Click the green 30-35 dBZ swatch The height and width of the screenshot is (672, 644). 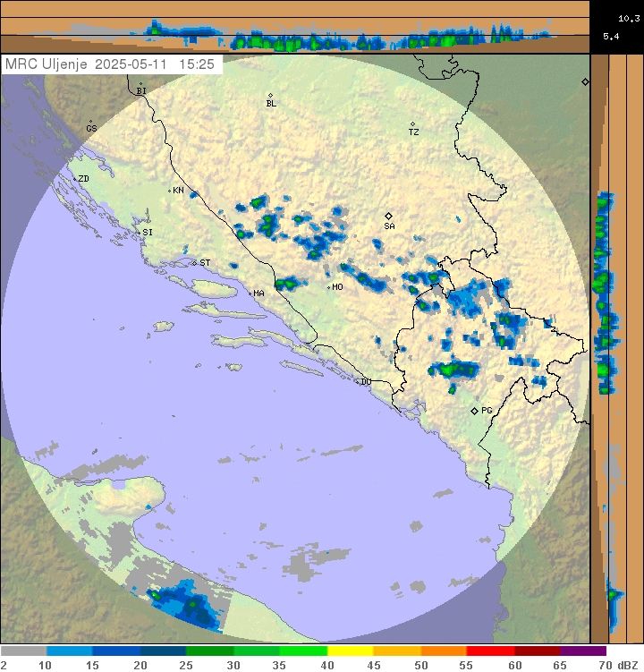pyautogui.click(x=257, y=651)
